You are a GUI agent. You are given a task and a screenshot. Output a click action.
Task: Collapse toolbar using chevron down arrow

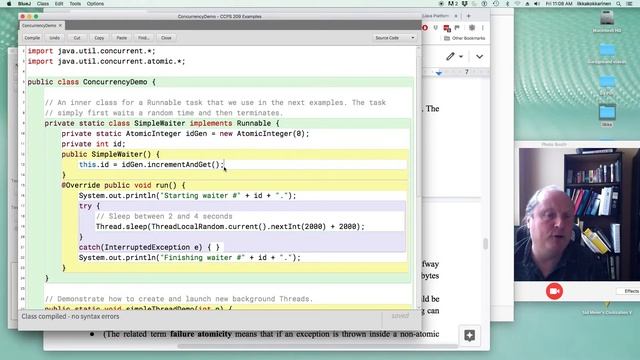(x=480, y=56)
